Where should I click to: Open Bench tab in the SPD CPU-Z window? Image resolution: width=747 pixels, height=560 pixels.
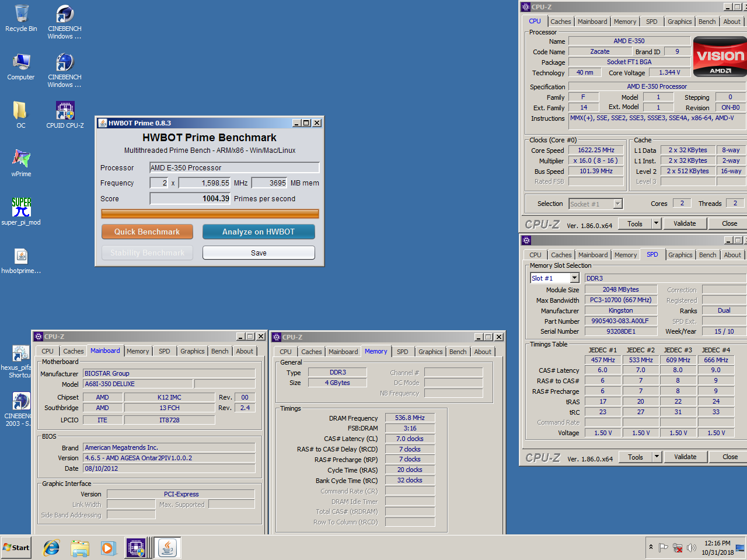708,255
